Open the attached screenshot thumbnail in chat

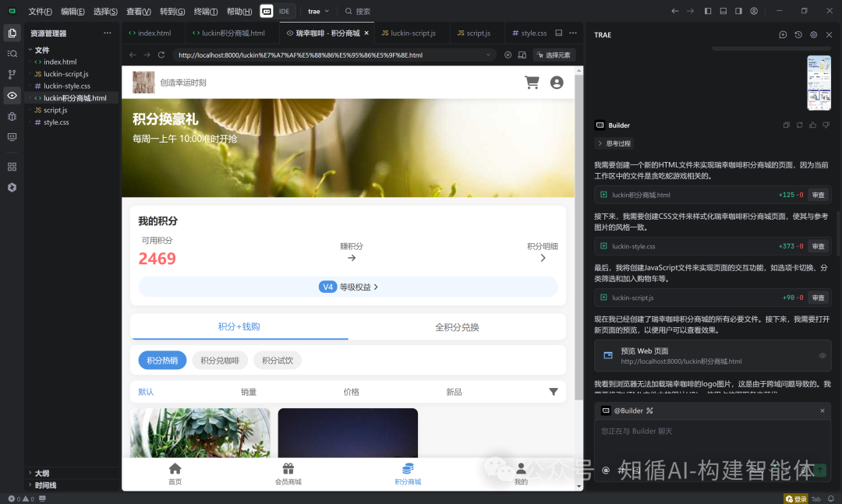(x=819, y=83)
